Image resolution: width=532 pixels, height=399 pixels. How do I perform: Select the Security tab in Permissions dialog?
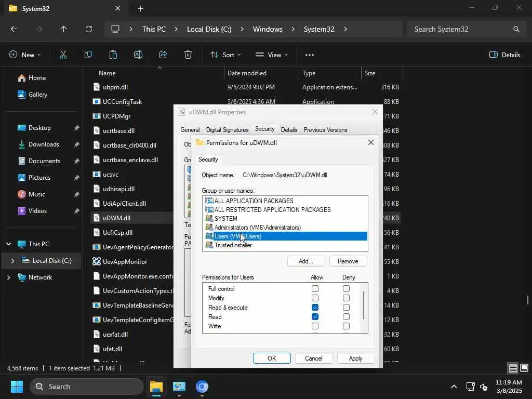pyautogui.click(x=208, y=159)
